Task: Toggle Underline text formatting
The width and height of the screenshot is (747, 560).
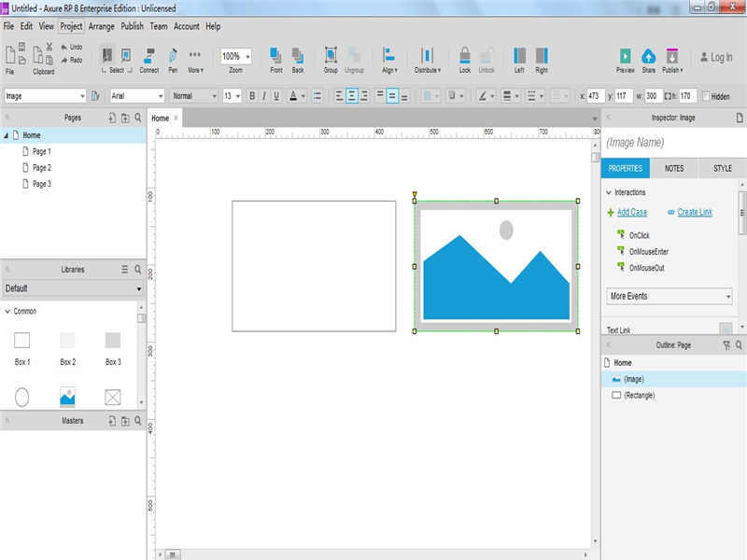Action: point(276,96)
